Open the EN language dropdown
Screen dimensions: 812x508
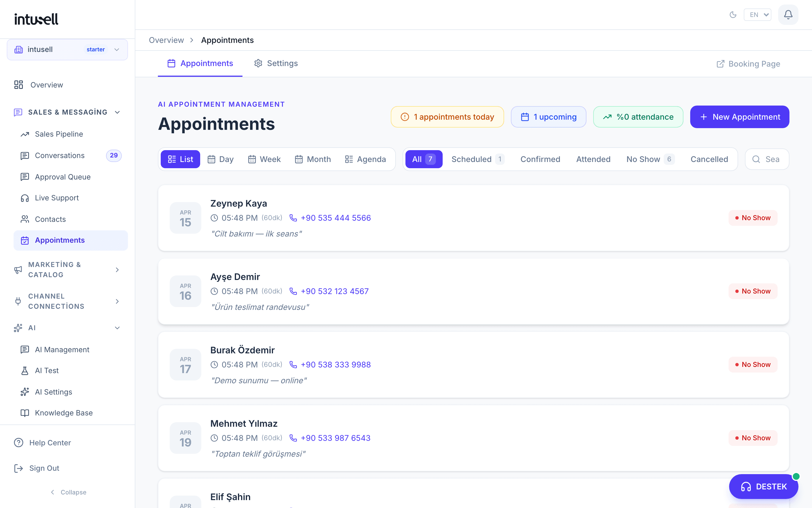[757, 15]
